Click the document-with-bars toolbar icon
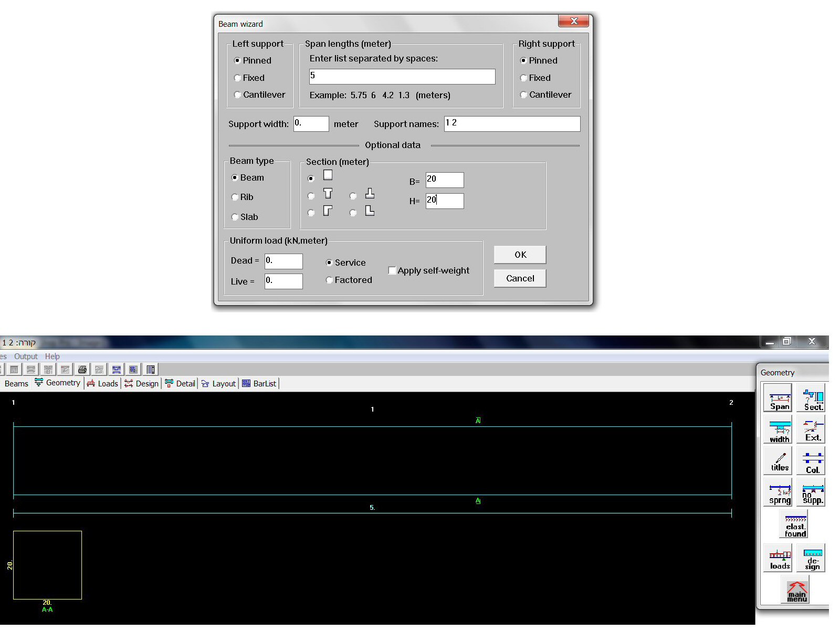This screenshot has height=630, width=840. (151, 370)
